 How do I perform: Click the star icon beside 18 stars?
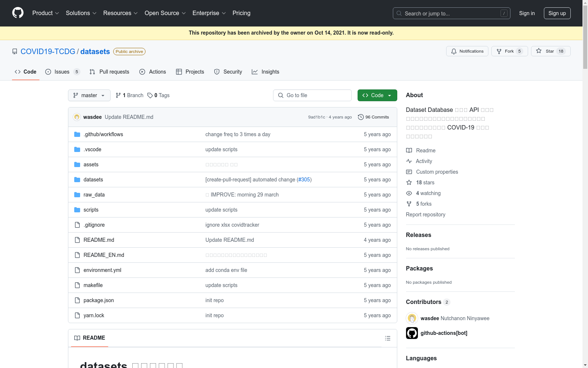[409, 183]
